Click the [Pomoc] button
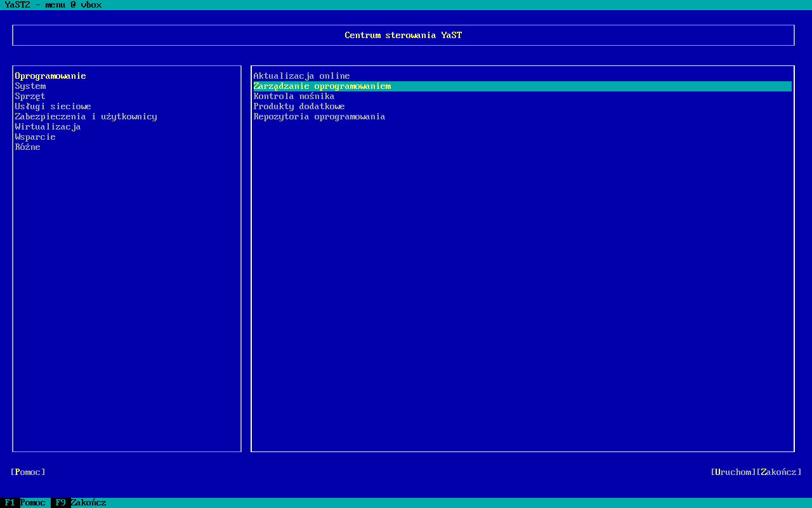Viewport: 812px width, 508px height. pos(28,472)
